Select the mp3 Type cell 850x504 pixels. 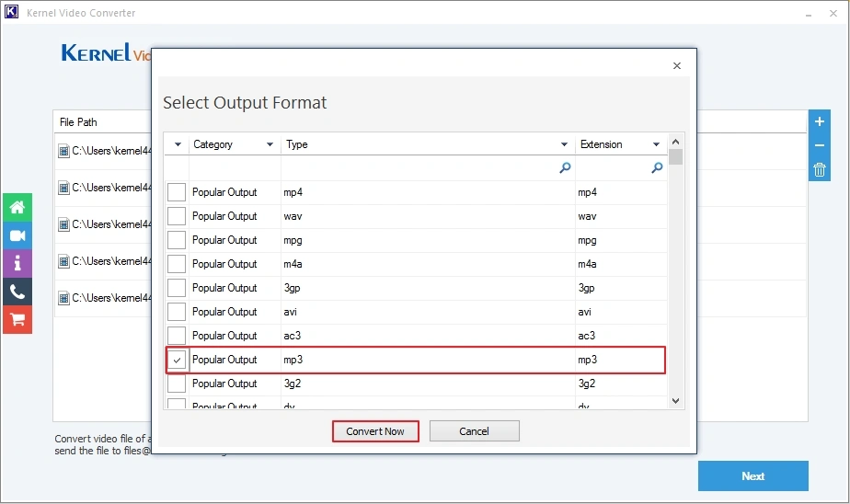click(x=428, y=360)
